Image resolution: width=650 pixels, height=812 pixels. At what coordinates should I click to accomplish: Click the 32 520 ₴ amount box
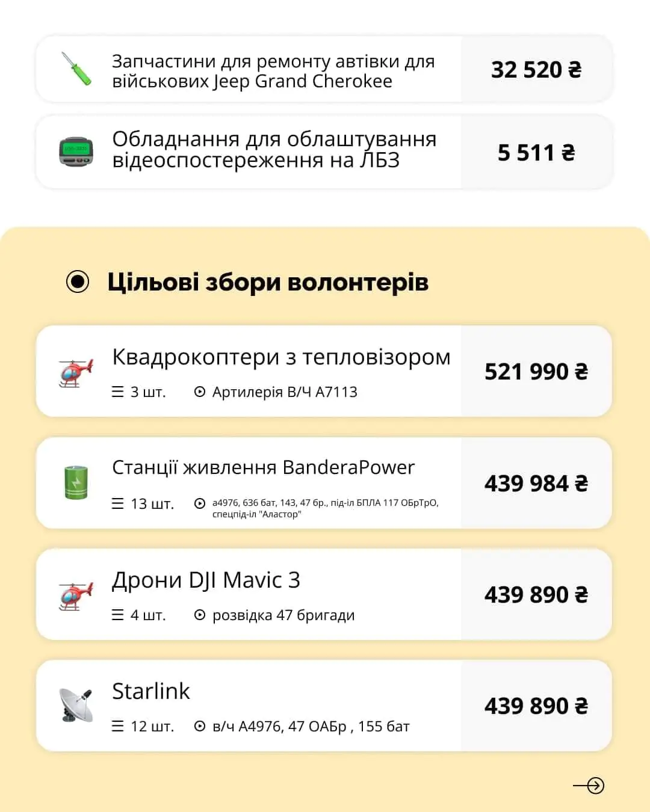(x=536, y=69)
